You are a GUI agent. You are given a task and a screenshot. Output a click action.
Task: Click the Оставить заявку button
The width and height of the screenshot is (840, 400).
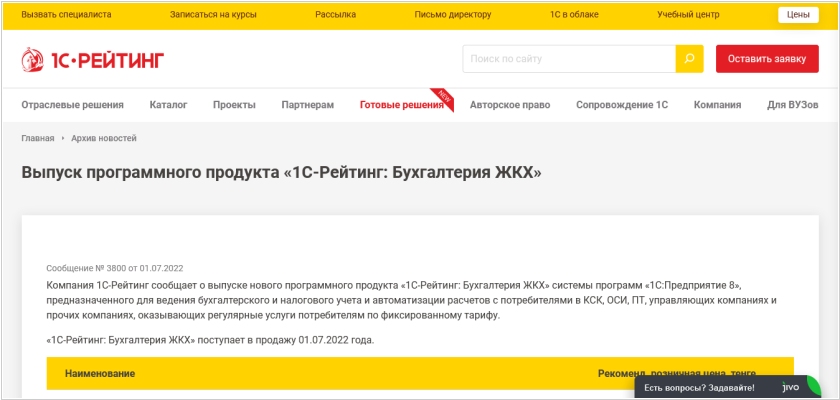click(x=767, y=59)
